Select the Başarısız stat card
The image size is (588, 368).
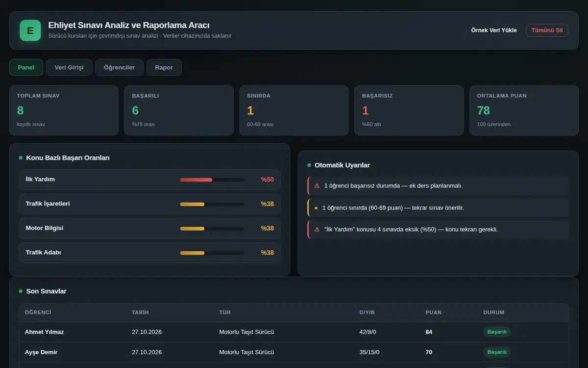click(409, 110)
